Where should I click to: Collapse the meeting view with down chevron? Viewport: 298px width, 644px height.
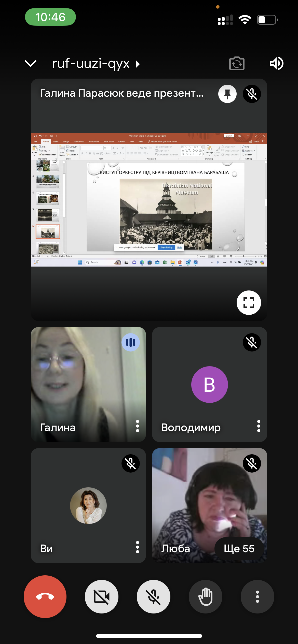[31, 64]
